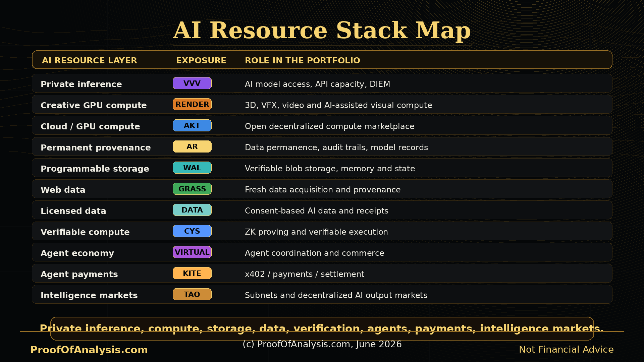Viewport: 644px width, 362px height.
Task: Select the Web data row label
Action: [x=63, y=190]
